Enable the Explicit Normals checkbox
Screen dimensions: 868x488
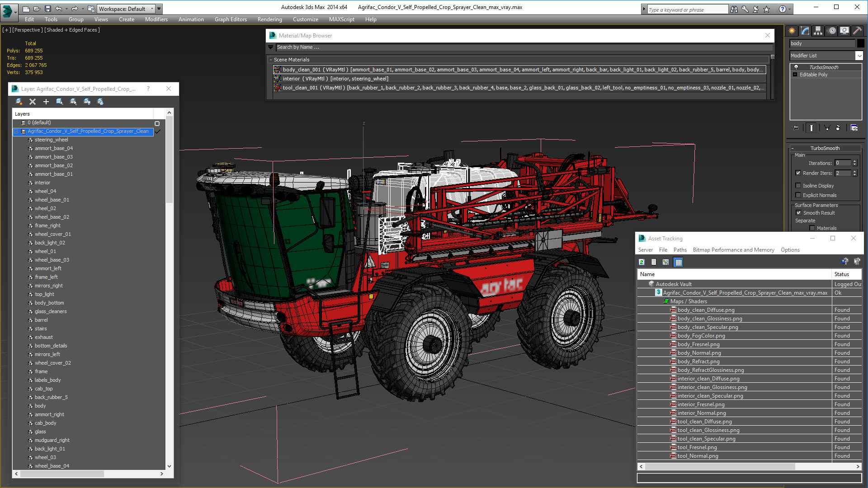(x=798, y=195)
